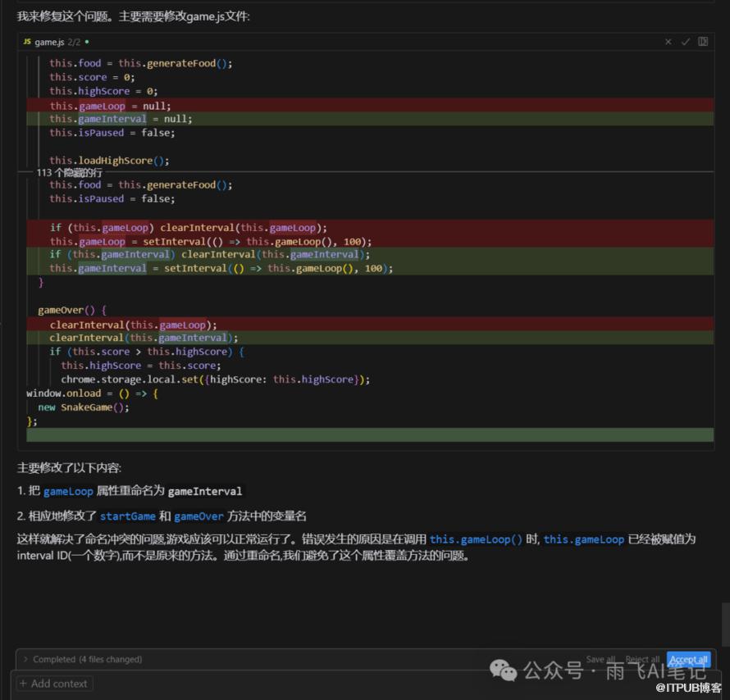The image size is (730, 700).
Task: Click the vertical scrollbar thumb on right
Action: [x=725, y=623]
